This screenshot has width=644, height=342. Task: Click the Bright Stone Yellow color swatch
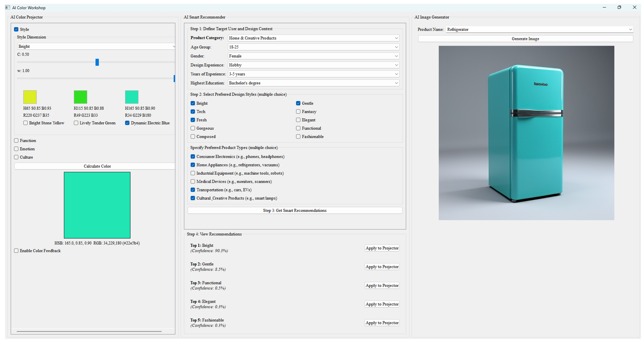point(30,97)
